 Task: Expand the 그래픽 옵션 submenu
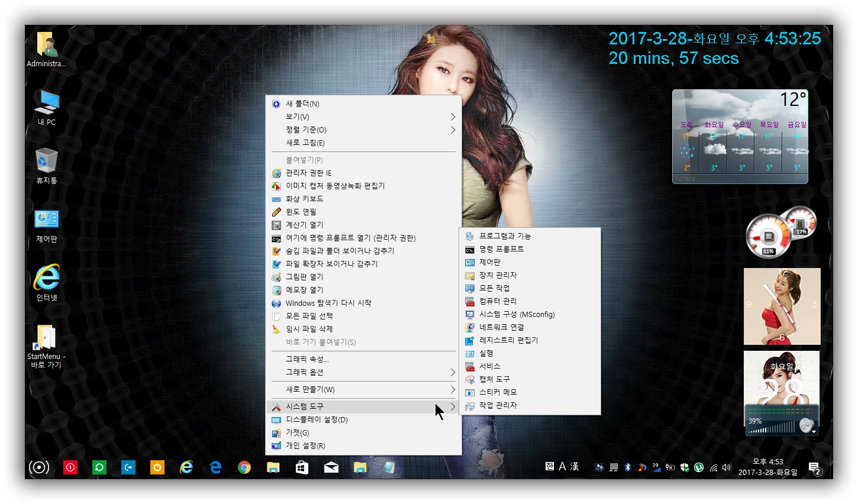pyautogui.click(x=363, y=372)
